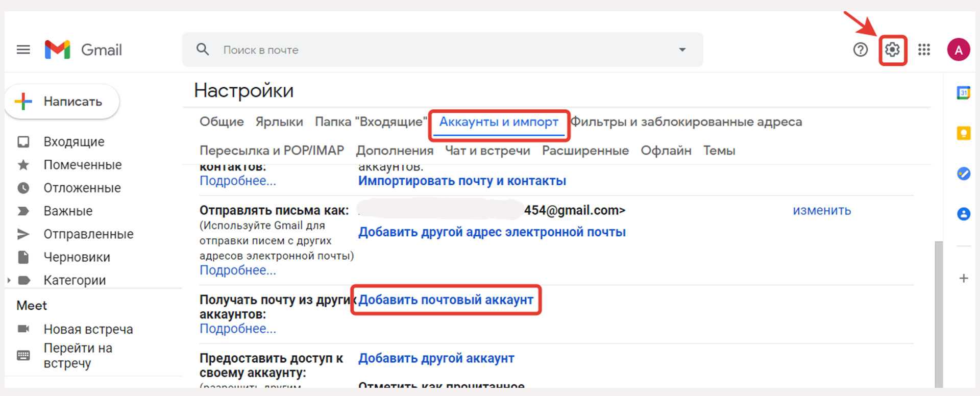Click Подробнее link under контактов

[x=238, y=181]
